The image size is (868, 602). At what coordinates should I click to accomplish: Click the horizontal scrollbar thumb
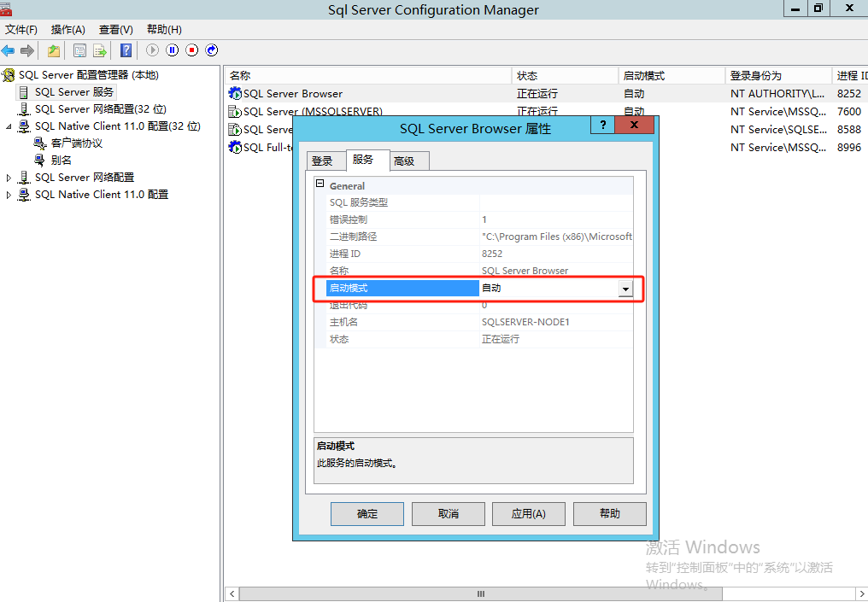[480, 593]
